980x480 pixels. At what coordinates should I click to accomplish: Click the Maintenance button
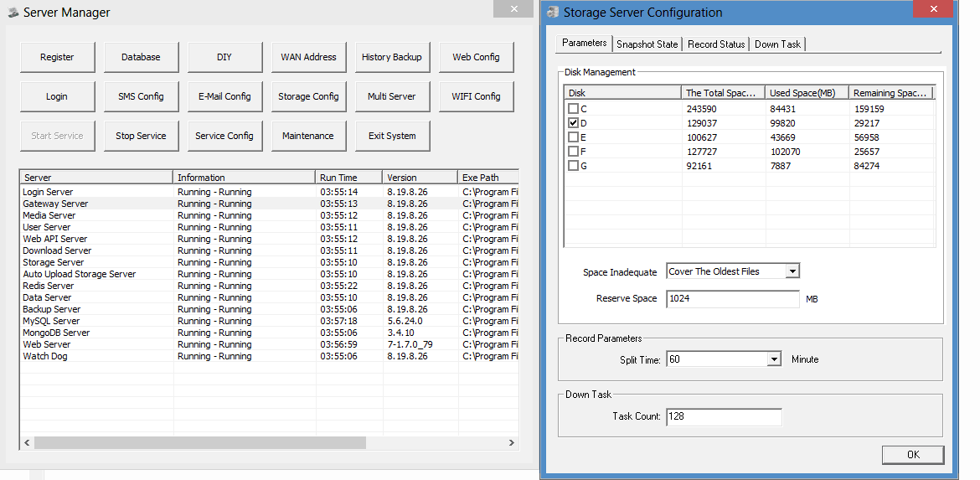(309, 136)
